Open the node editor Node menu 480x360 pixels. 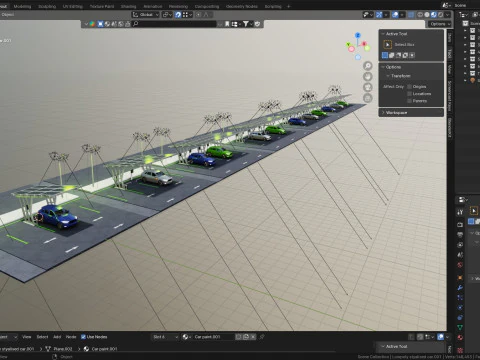(71, 337)
